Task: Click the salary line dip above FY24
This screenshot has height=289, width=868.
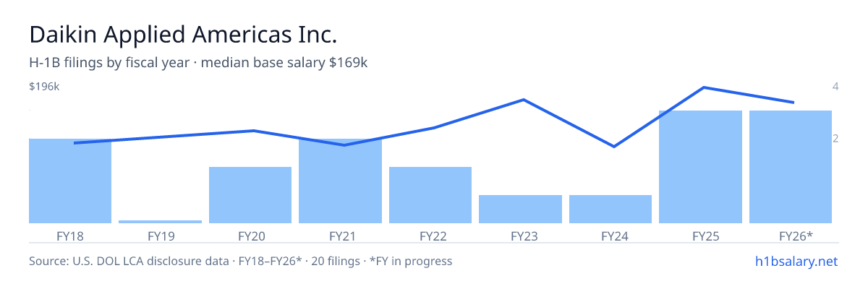Action: click(613, 147)
